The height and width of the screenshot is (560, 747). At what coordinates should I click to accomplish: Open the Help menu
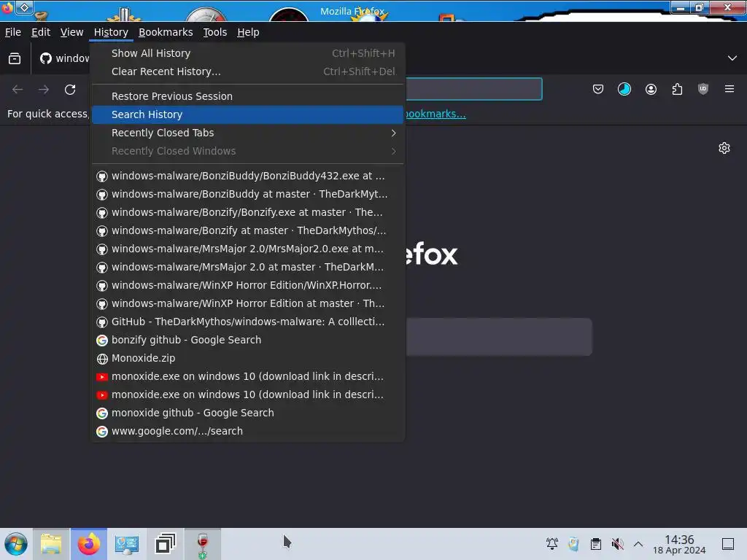click(248, 32)
